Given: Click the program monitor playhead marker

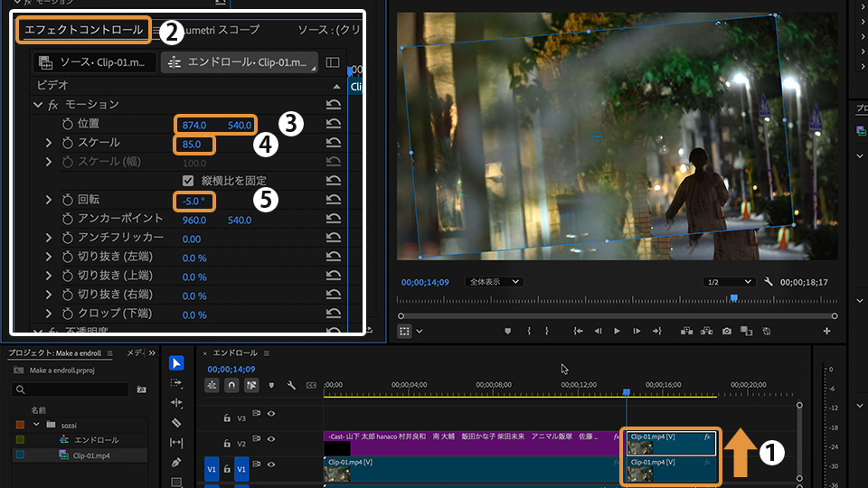Looking at the screenshot, I should pos(733,297).
